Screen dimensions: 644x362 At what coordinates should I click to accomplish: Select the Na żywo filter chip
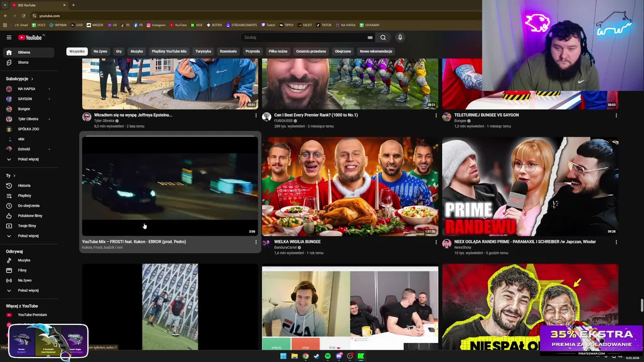pos(100,51)
